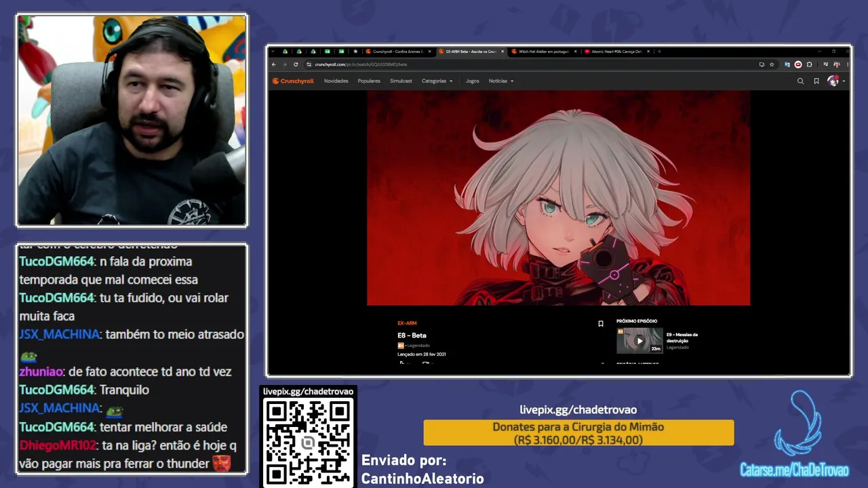The height and width of the screenshot is (488, 868).
Task: Reload the Crunchyroll page
Action: point(296,64)
